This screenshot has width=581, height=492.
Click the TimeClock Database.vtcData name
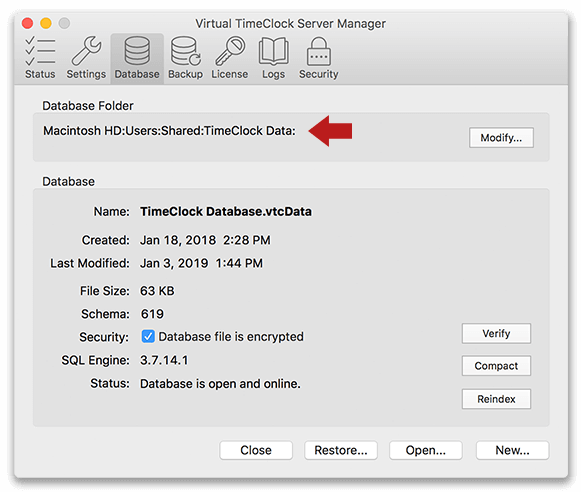click(x=226, y=212)
